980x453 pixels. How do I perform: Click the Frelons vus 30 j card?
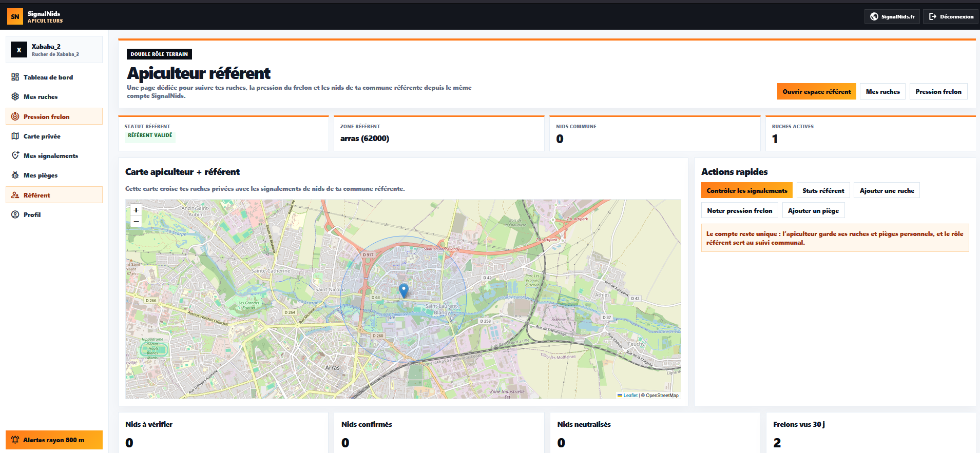pos(871,432)
